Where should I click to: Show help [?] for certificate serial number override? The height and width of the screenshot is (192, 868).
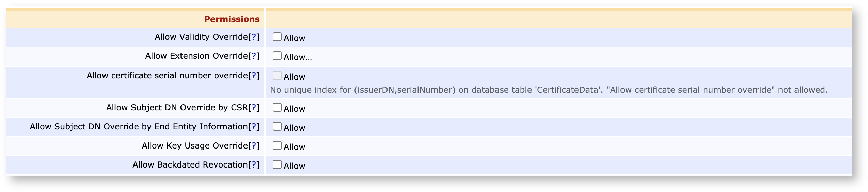[x=254, y=76]
